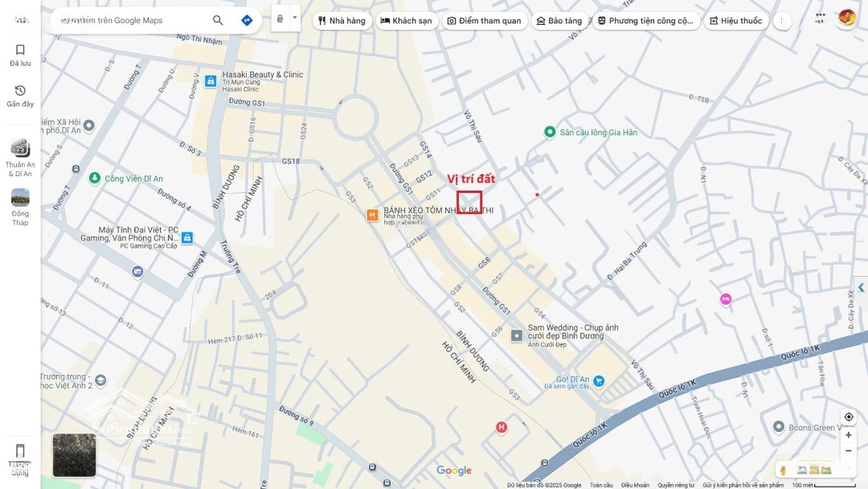This screenshot has width=868, height=489.
Task: Open the Thuận An & Dĩ An shortcut
Action: [20, 158]
